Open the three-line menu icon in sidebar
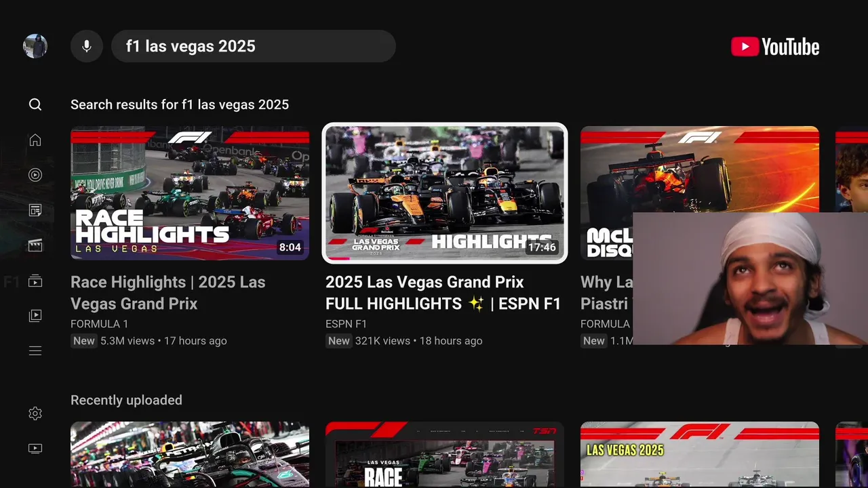Screen dimensions: 868x488 [x=35, y=351]
